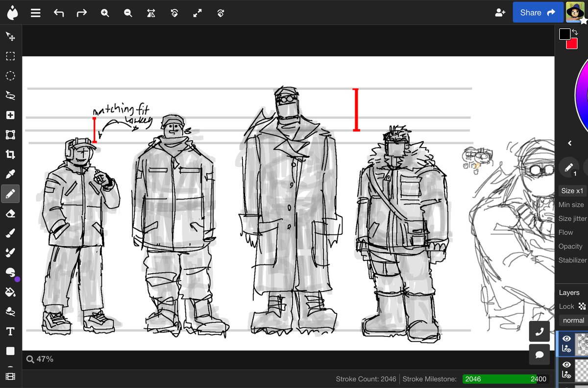Click the Stabilizer setting label
The height and width of the screenshot is (388, 588).
tap(572, 260)
